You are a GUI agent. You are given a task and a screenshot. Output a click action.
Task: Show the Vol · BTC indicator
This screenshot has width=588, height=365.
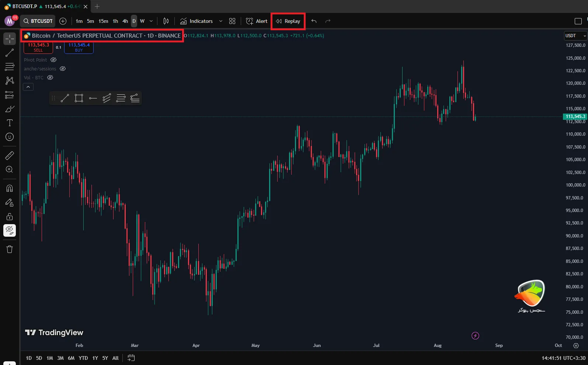pyautogui.click(x=50, y=77)
